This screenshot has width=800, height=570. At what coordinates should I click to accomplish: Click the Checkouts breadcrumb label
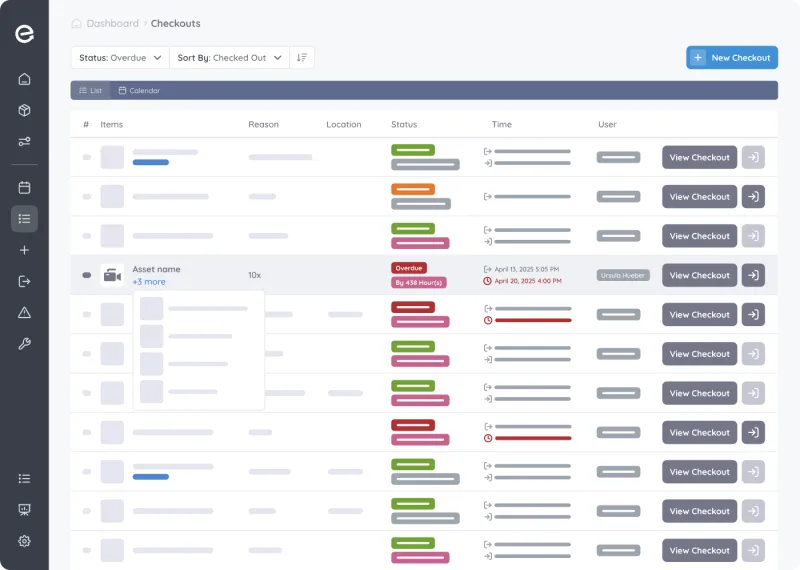[176, 23]
